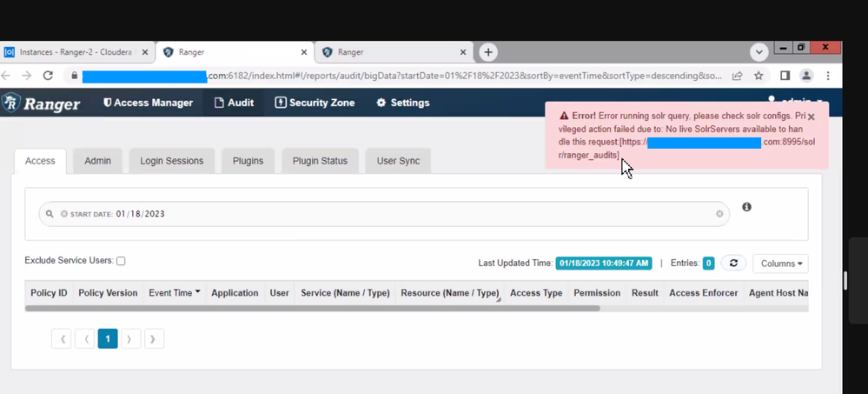
Task: Click the Permission column header
Action: click(597, 292)
